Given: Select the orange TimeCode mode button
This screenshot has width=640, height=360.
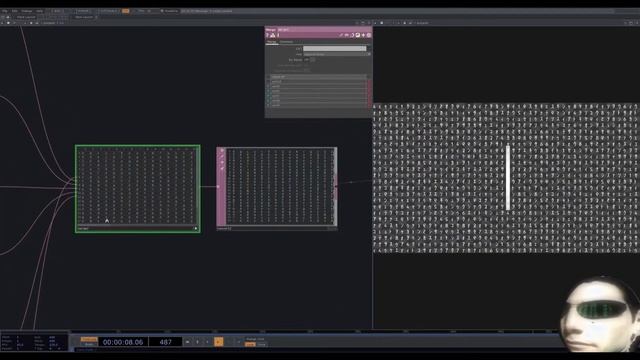Looking at the screenshot, I should click(89, 339).
